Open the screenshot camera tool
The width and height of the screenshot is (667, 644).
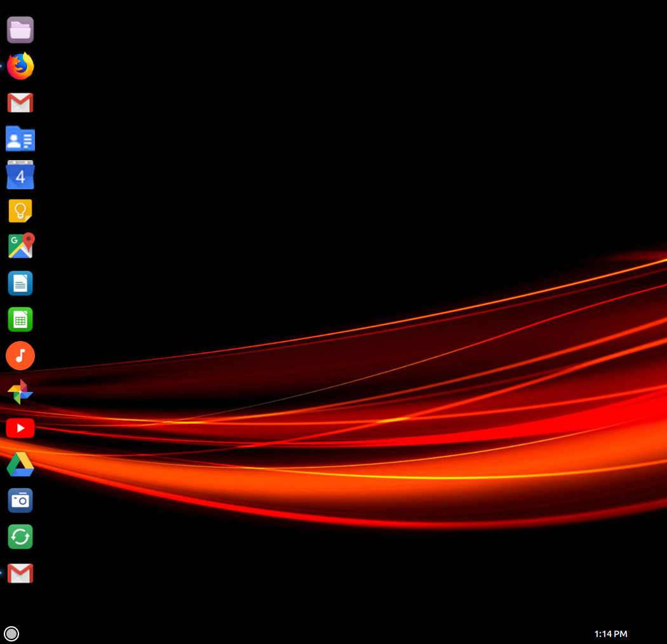coord(20,500)
